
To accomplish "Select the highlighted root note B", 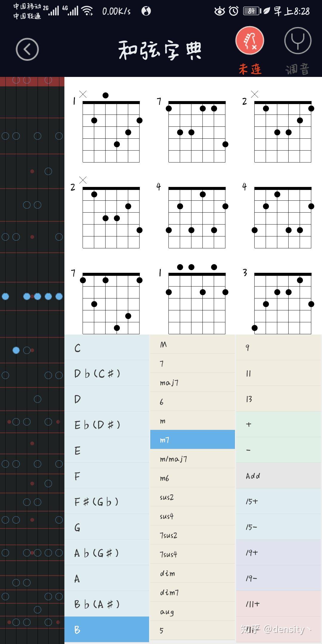I will click(x=107, y=629).
